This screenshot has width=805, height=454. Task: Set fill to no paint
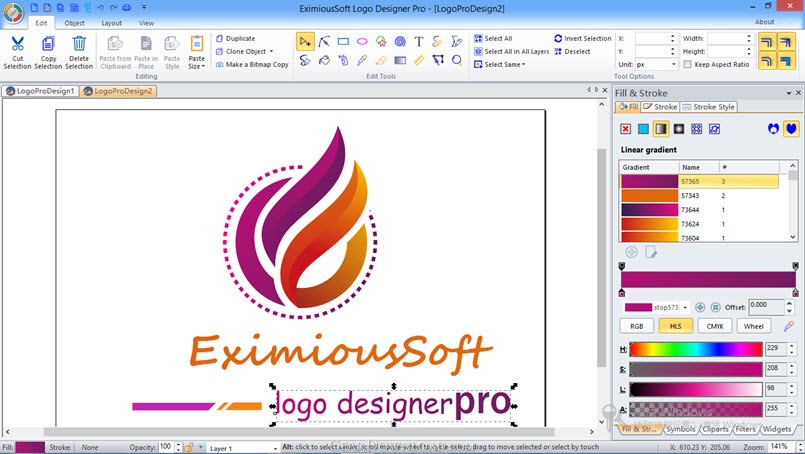pyautogui.click(x=625, y=129)
